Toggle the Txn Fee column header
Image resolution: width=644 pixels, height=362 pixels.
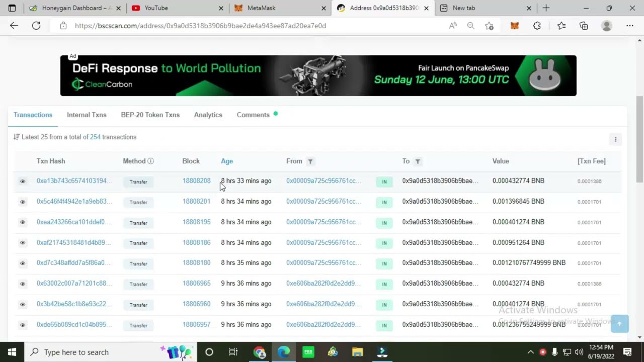click(x=591, y=161)
